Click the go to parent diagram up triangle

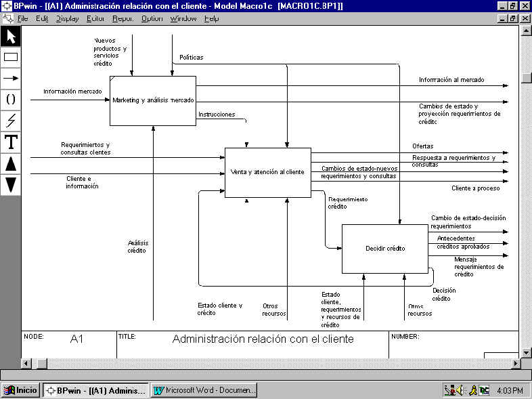[11, 163]
